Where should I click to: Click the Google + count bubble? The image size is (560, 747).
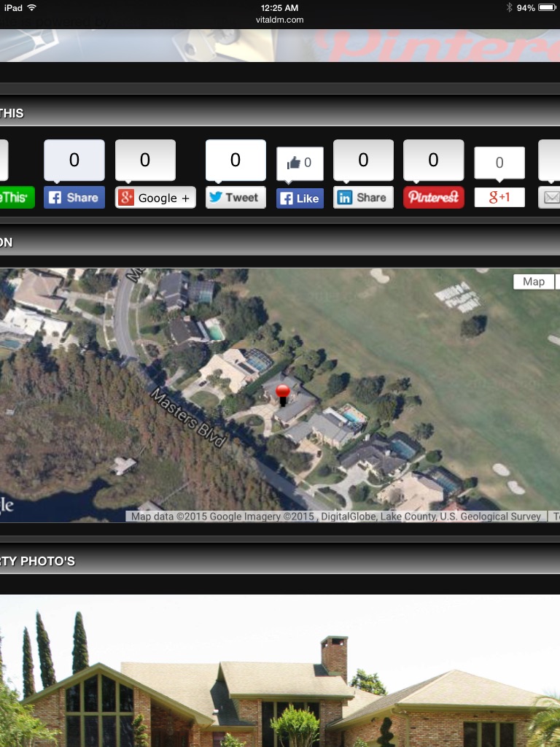point(145,160)
